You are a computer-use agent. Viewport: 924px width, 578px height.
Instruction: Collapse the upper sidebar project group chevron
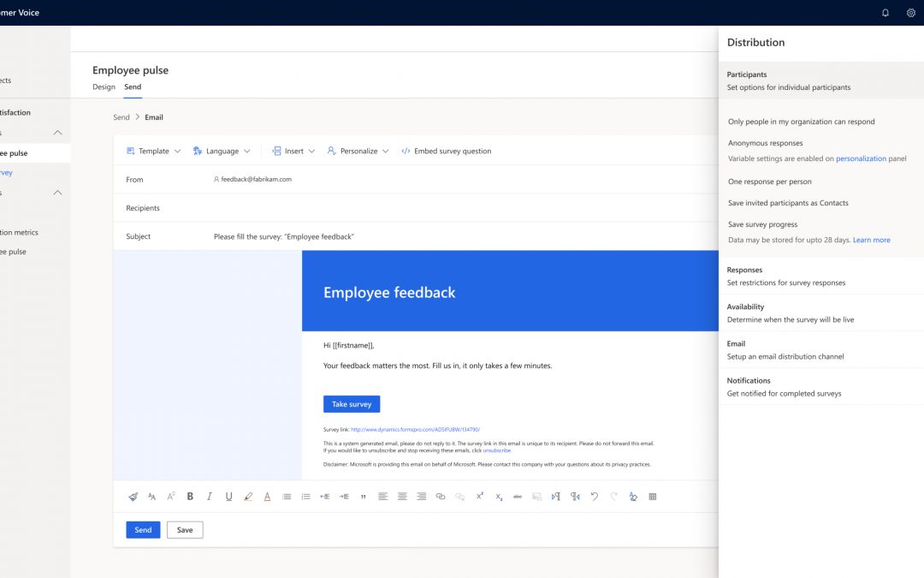point(58,133)
